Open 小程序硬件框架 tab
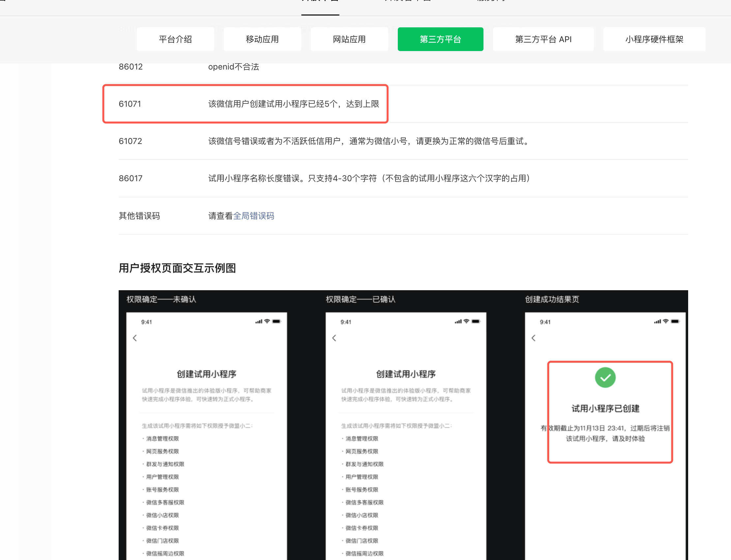Image resolution: width=731 pixels, height=560 pixels. pos(654,39)
